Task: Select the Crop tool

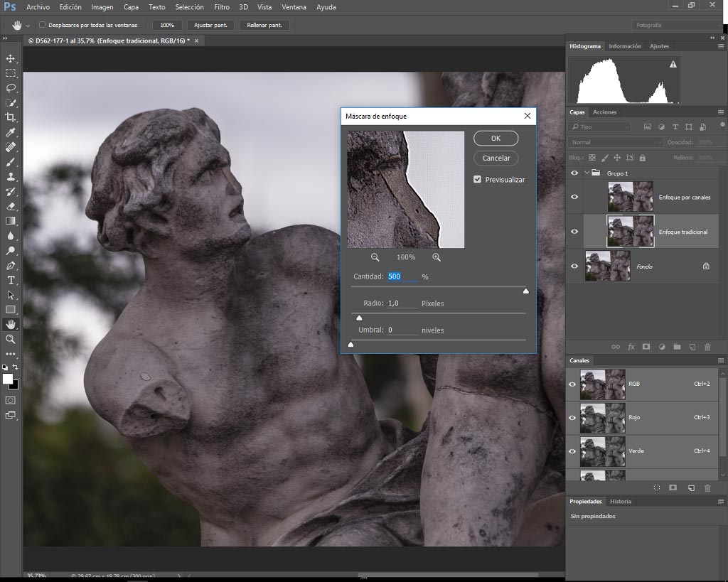Action: pos(11,117)
